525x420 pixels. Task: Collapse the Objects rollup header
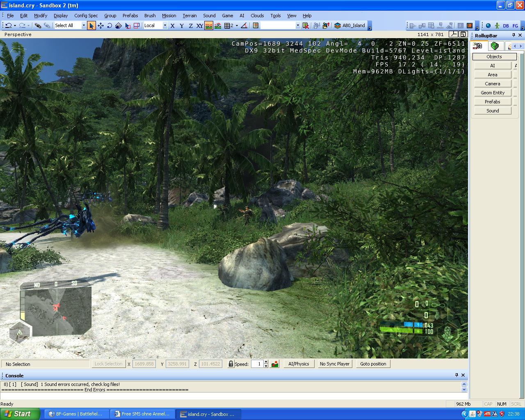(494, 57)
